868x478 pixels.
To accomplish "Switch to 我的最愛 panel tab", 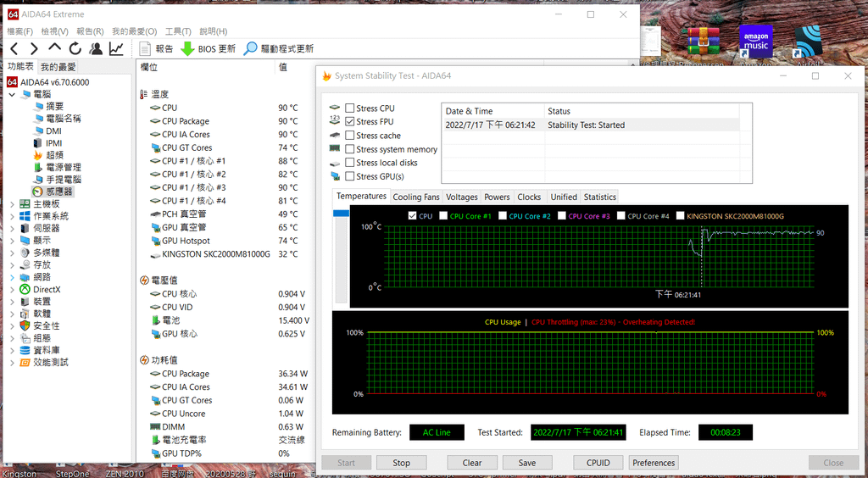I will click(x=58, y=67).
